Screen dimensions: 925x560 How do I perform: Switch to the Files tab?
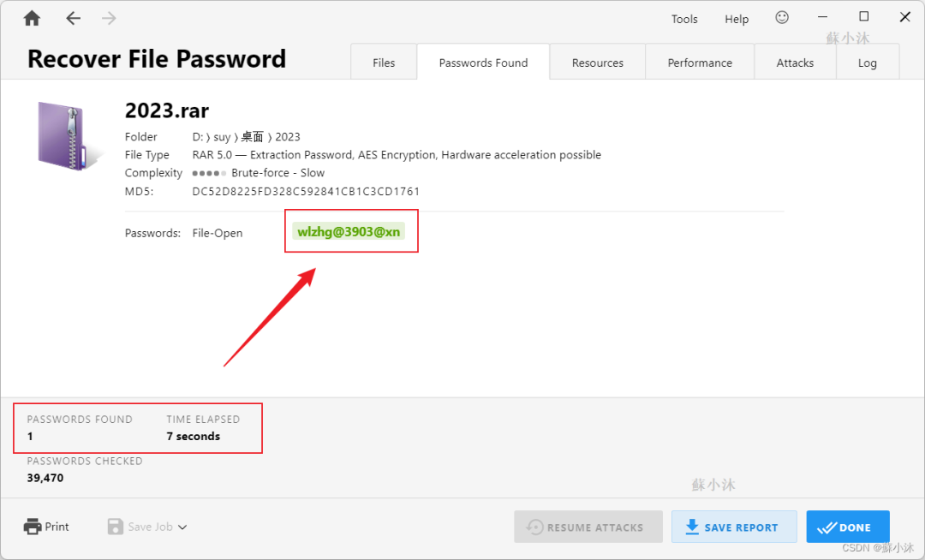384,63
